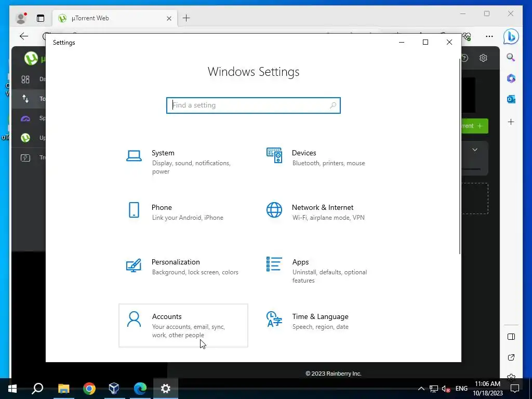Open a new tab in Edge

(x=187, y=18)
